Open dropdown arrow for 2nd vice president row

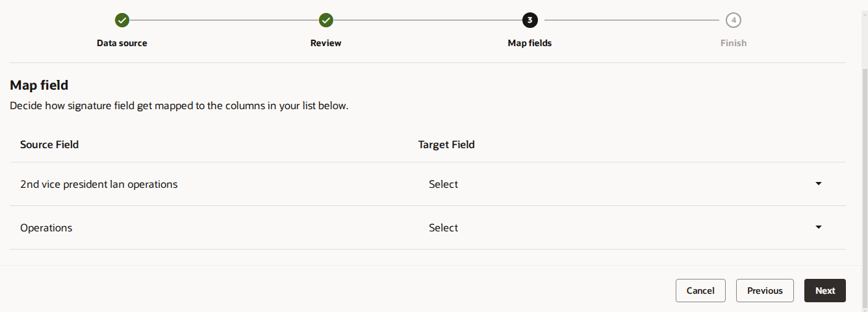[819, 184]
